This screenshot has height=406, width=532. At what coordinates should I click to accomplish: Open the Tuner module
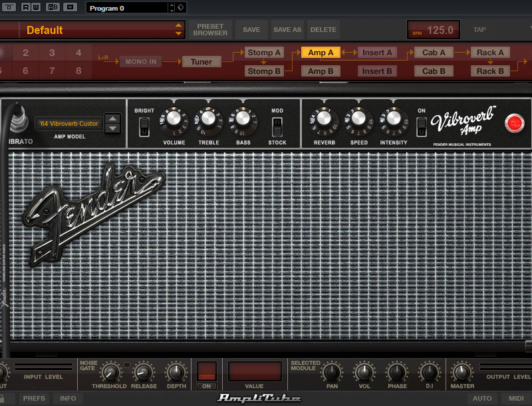[x=201, y=61]
